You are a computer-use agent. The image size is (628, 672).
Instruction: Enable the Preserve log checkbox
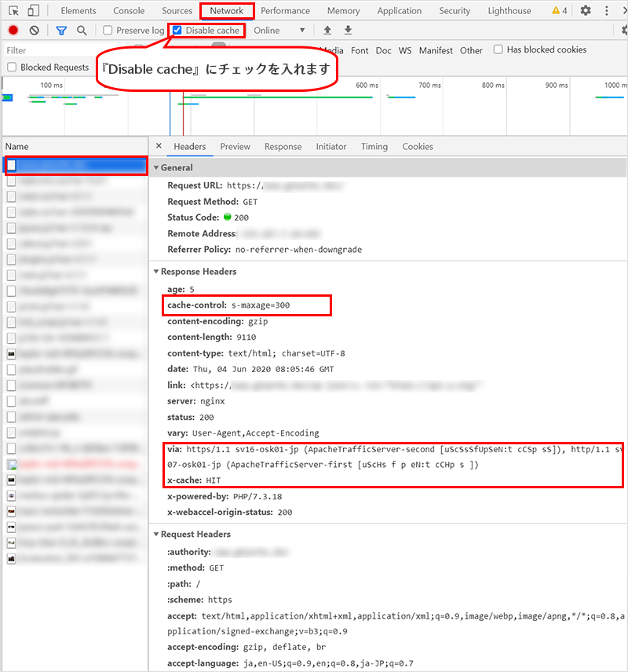point(108,31)
